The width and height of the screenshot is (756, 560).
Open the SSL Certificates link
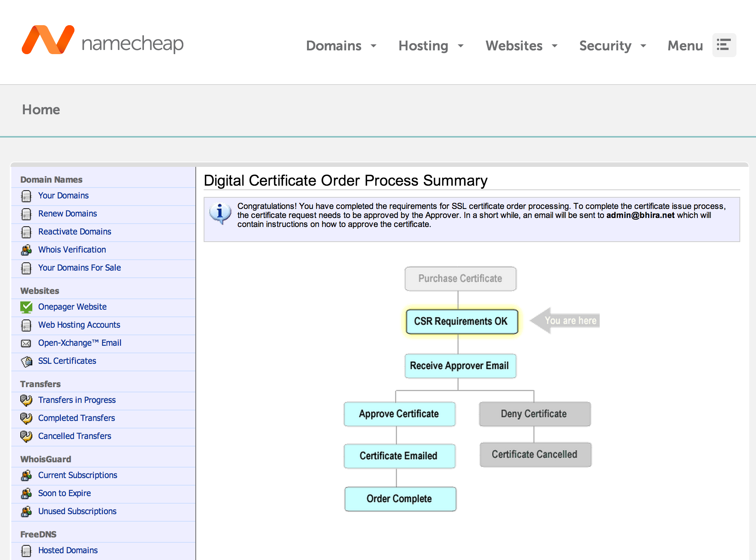pos(67,361)
